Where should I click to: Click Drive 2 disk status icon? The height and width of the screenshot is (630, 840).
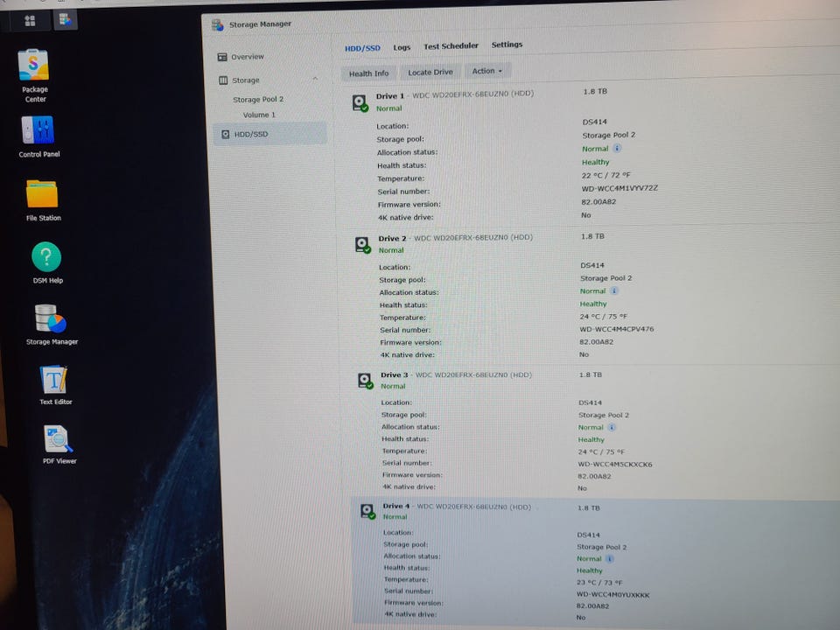click(362, 245)
